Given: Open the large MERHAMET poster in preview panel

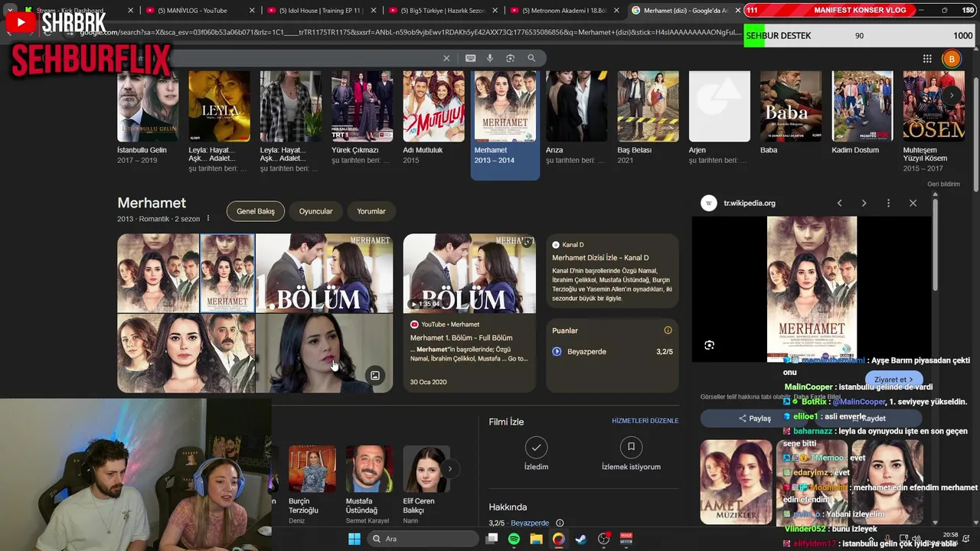Looking at the screenshot, I should coord(812,289).
